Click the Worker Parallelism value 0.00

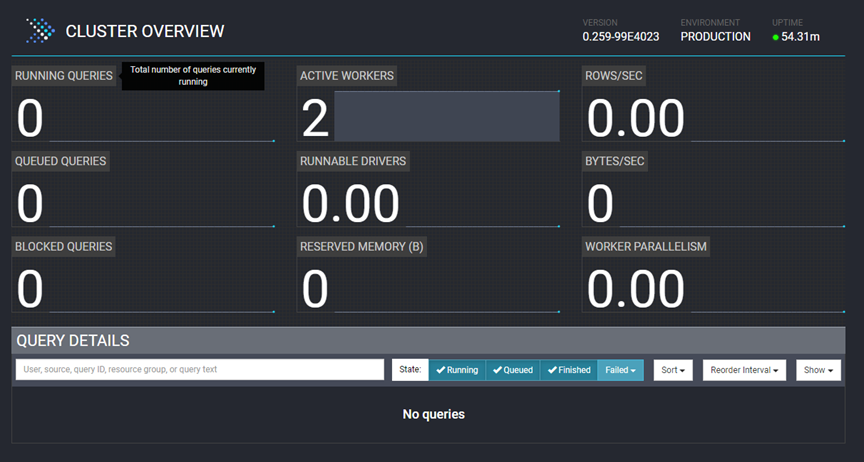click(635, 289)
